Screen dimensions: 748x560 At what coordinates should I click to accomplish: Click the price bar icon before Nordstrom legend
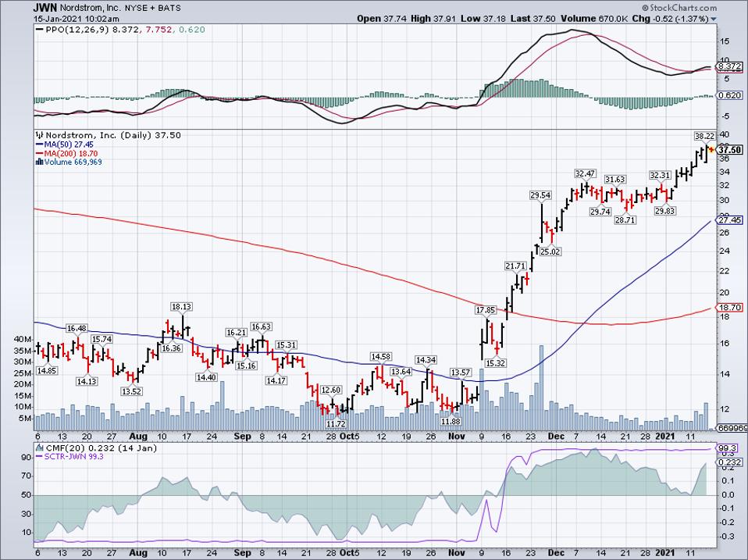tap(40, 135)
